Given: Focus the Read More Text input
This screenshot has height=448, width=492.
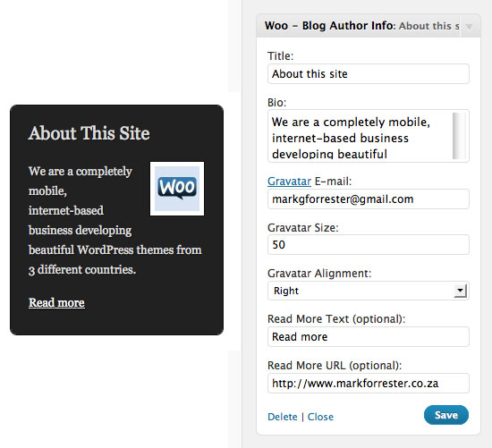Looking at the screenshot, I should (x=369, y=336).
